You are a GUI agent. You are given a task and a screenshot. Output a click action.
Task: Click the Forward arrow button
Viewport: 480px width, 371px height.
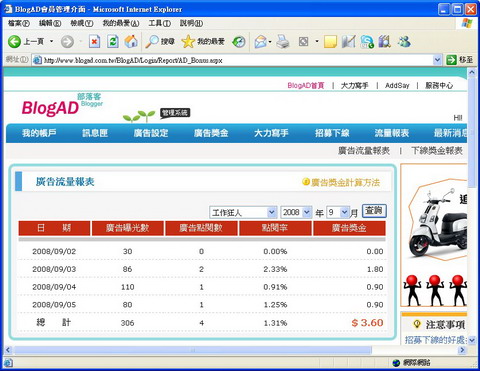tap(67, 42)
